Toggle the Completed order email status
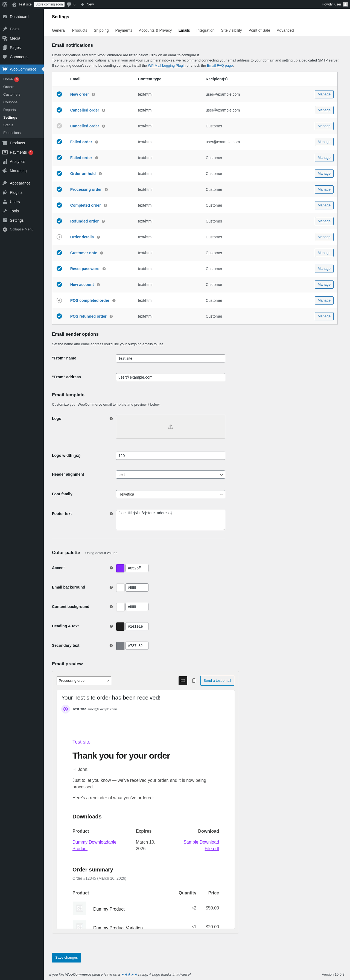Image resolution: width=350 pixels, height=980 pixels. [59, 206]
